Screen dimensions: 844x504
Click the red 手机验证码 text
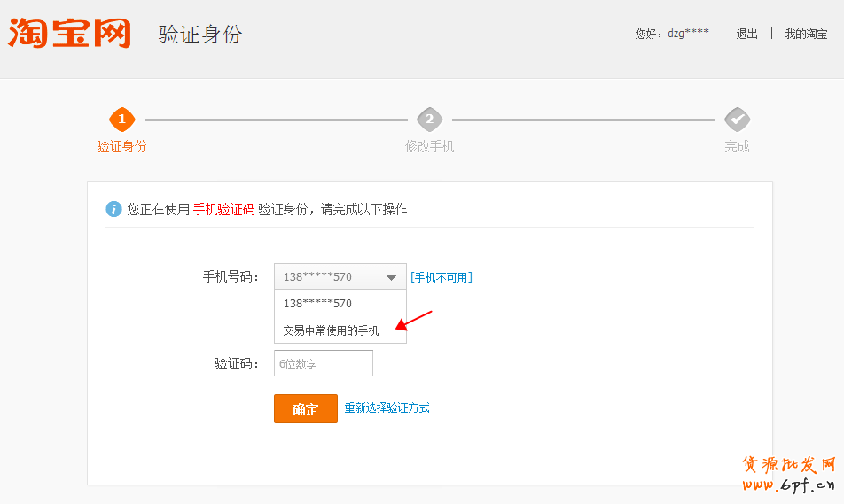point(223,209)
